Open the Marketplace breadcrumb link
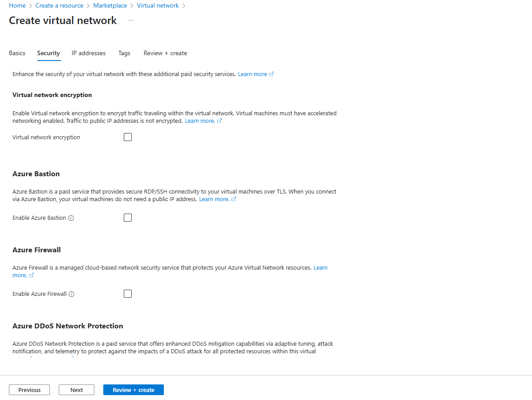The height and width of the screenshot is (400, 532). click(x=110, y=6)
